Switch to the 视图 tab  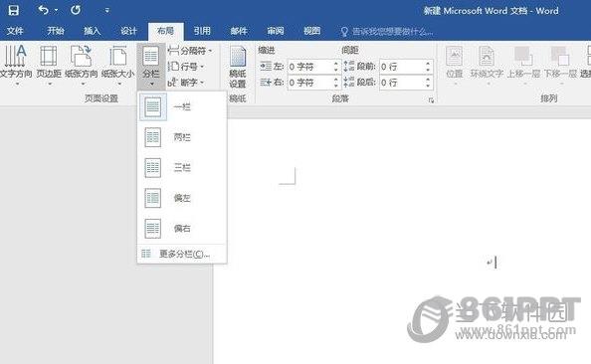tap(312, 31)
